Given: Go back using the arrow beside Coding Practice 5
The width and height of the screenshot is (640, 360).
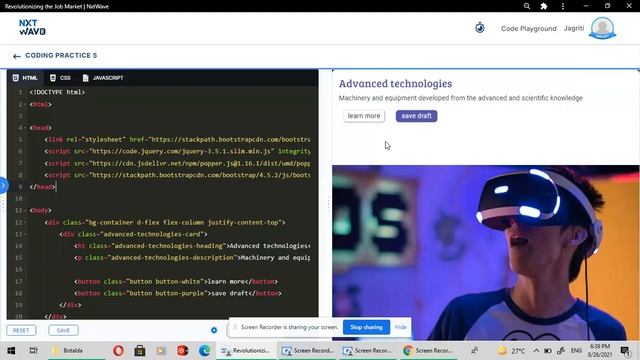Looking at the screenshot, I should [16, 56].
